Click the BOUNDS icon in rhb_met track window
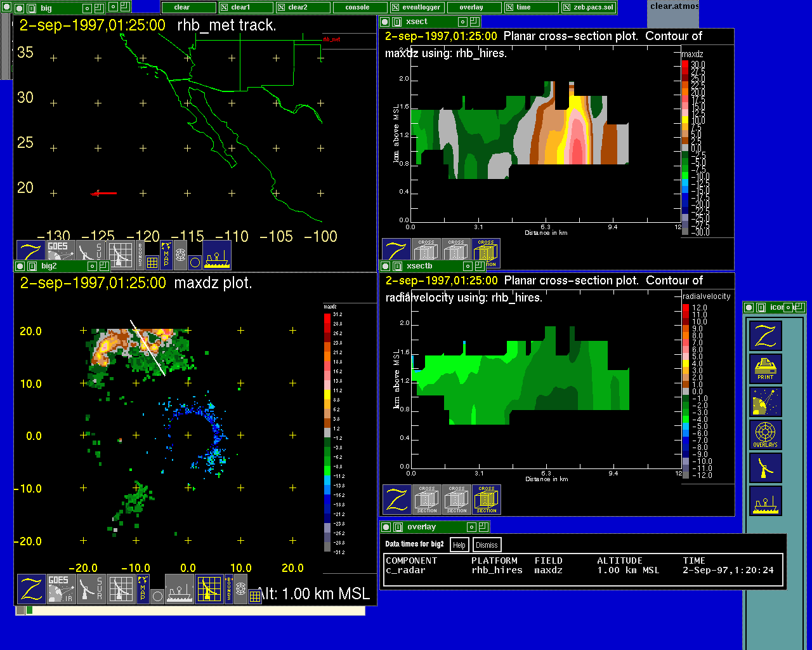 point(140,255)
